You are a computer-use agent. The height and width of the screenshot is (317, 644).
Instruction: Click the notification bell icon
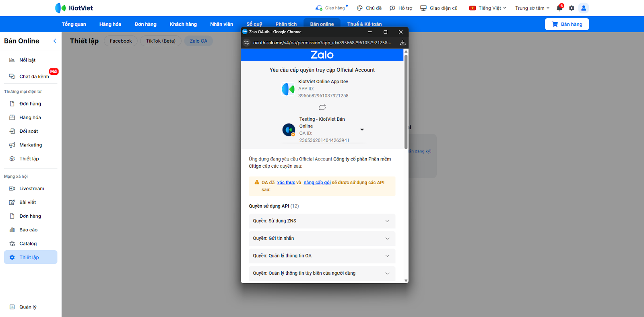[559, 8]
